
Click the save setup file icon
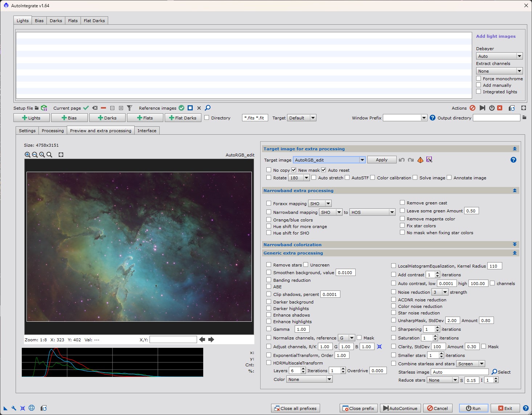(44, 108)
